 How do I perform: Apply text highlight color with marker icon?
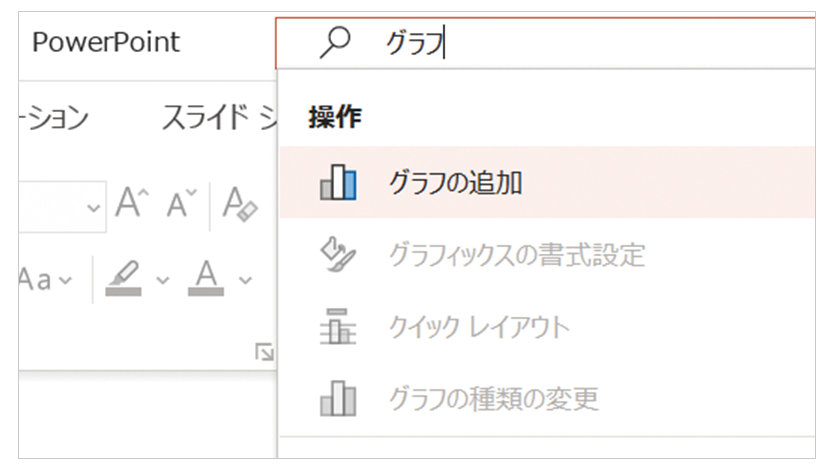(x=124, y=278)
